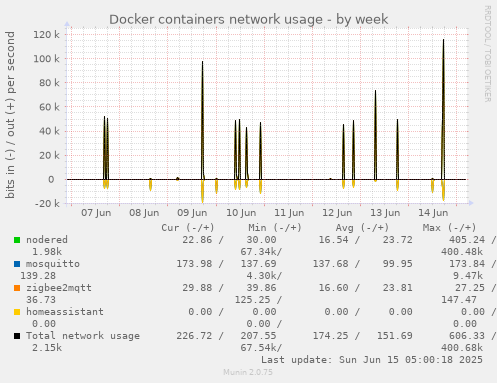Click the 07 Jun x-axis label
Image resolution: width=497 pixels, height=383 pixels.
(96, 213)
